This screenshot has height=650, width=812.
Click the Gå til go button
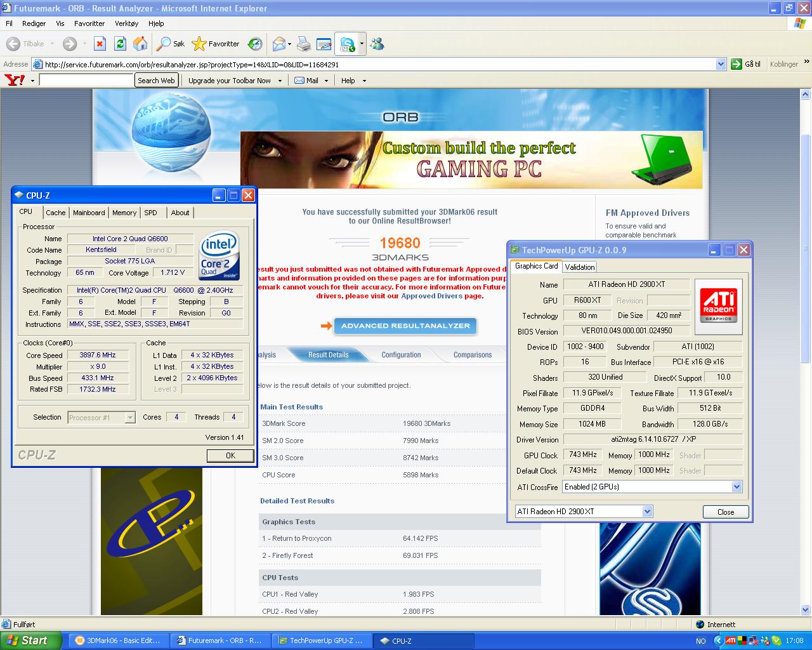tap(745, 64)
